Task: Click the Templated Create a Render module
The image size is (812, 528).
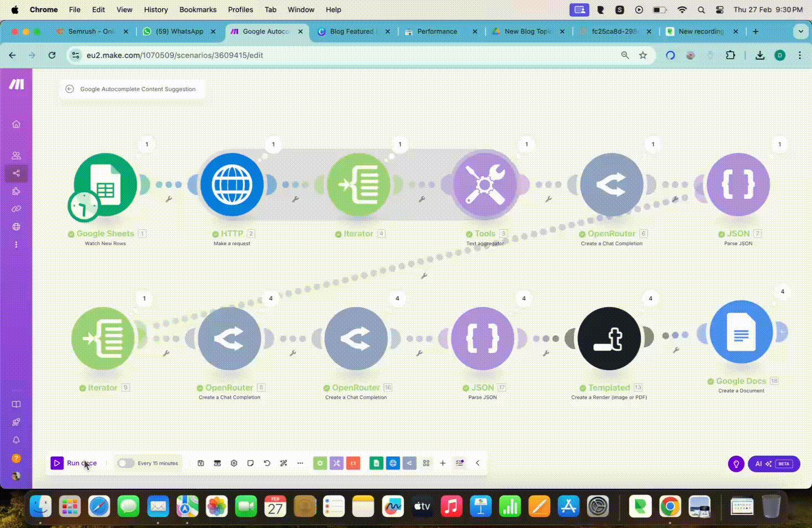Action: tap(609, 339)
